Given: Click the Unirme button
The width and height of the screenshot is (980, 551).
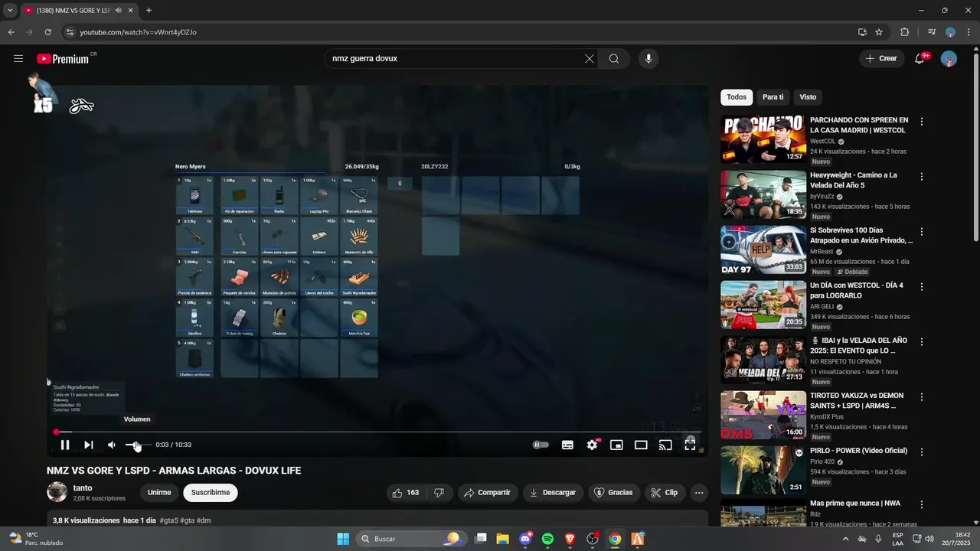Looking at the screenshot, I should click(159, 493).
